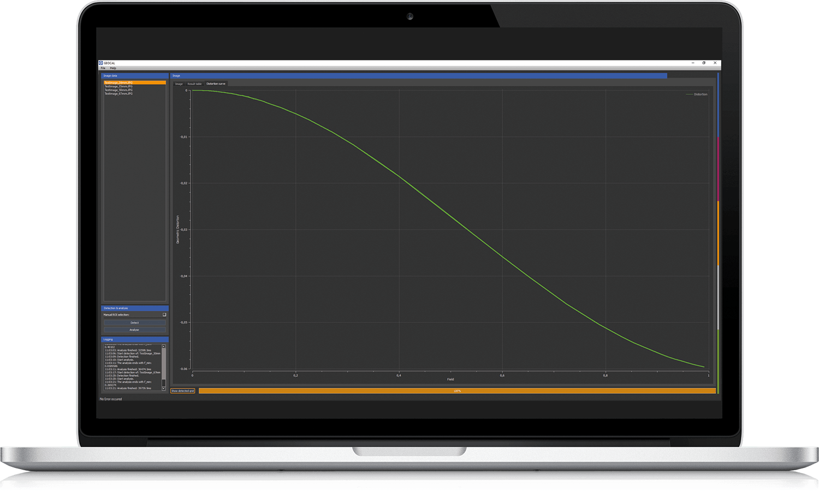Select Testimage_35mm.JPG in the image list
Viewport: 819px width, 504px height.
click(135, 86)
